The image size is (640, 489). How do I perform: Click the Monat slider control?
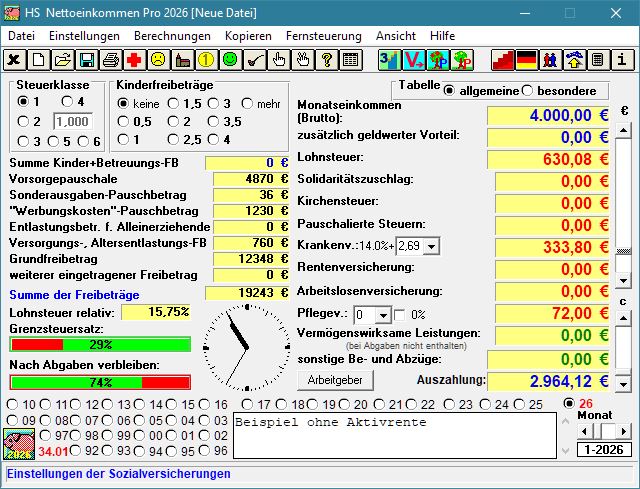pos(603,430)
